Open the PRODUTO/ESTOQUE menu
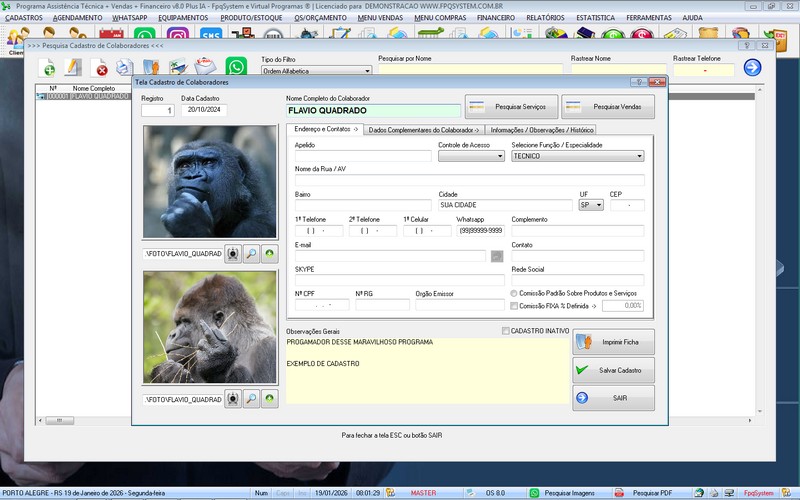The height and width of the screenshot is (500, 800). point(252,17)
